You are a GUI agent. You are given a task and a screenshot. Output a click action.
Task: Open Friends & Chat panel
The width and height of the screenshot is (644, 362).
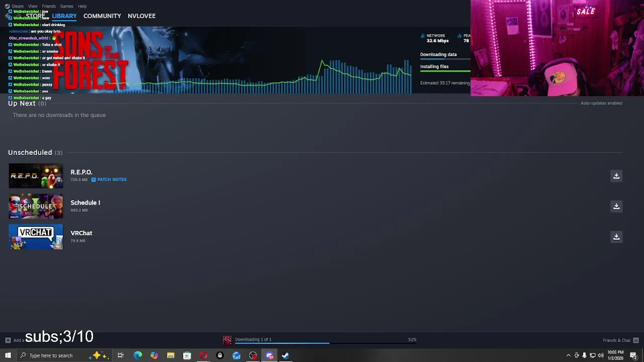pos(616,340)
